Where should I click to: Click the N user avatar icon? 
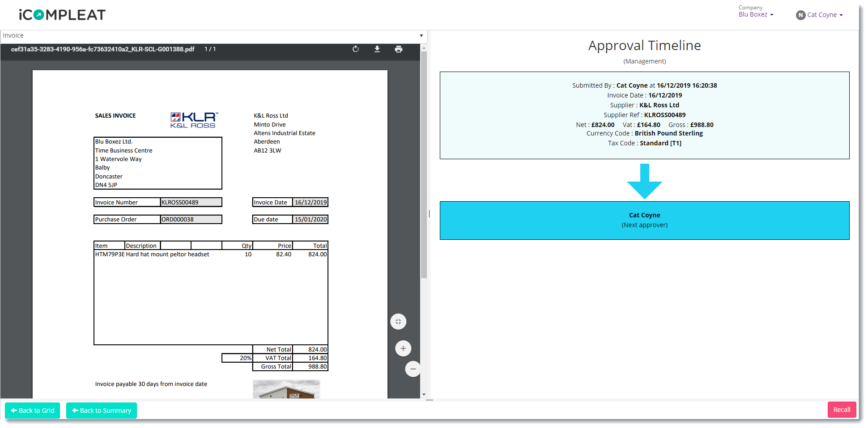pos(800,15)
